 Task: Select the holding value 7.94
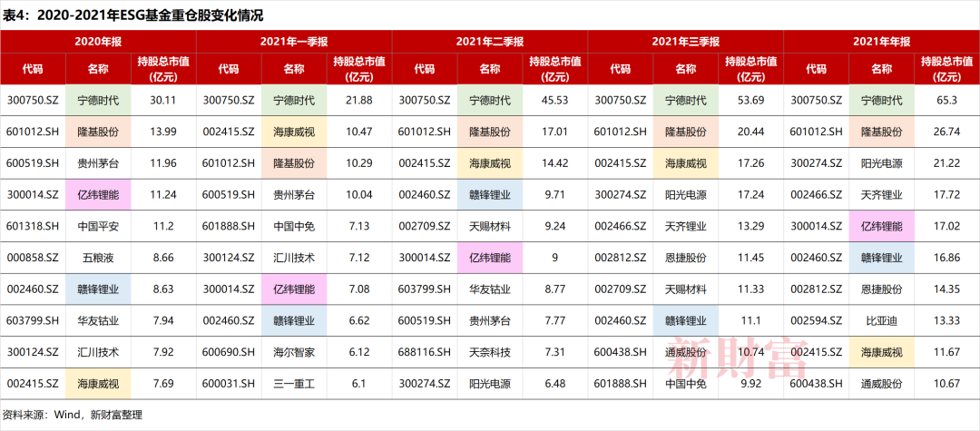(x=163, y=321)
